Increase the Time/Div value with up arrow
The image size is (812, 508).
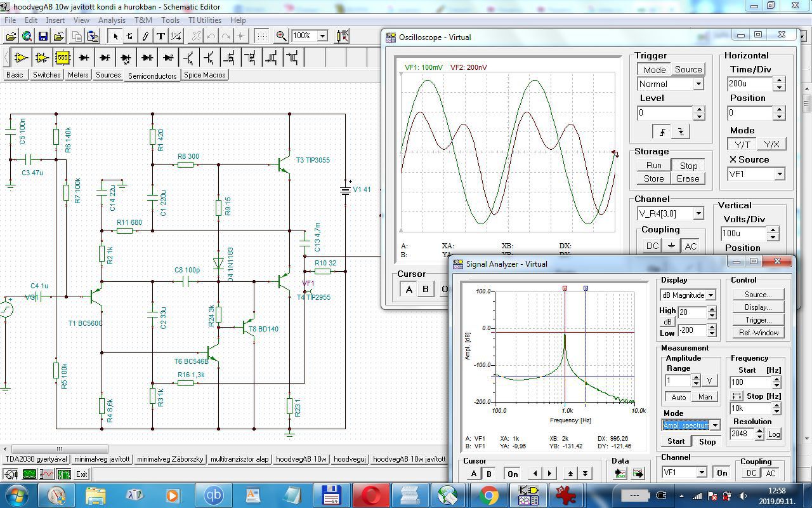[779, 80]
